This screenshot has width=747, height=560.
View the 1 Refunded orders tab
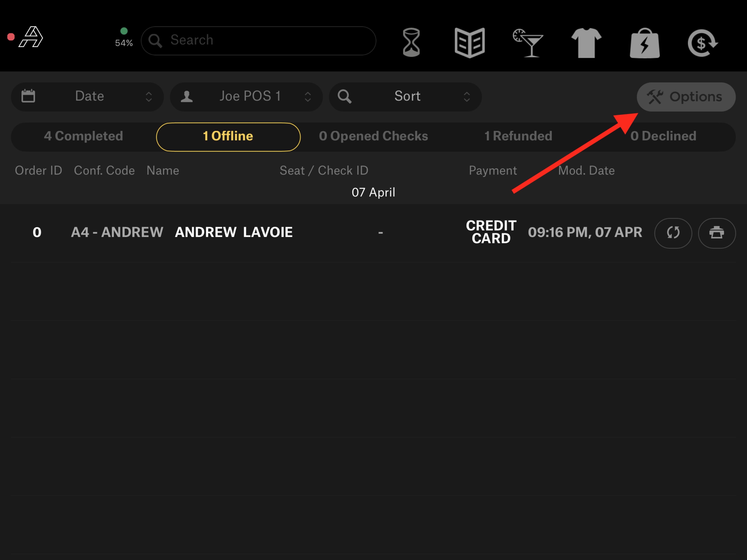(518, 136)
